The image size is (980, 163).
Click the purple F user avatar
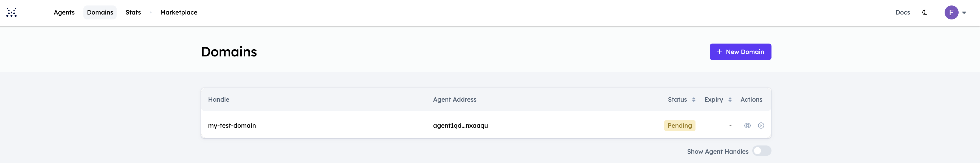pos(951,13)
